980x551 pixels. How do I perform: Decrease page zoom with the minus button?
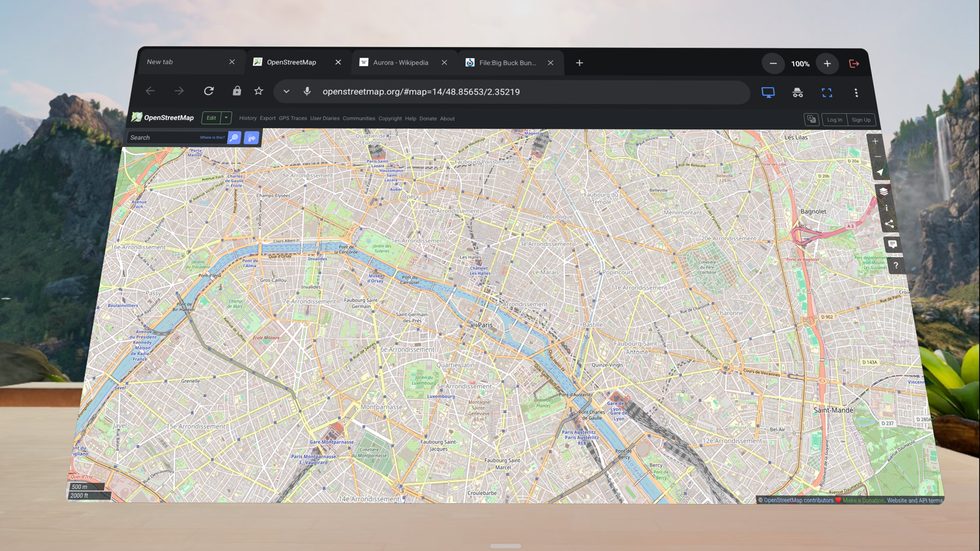pyautogui.click(x=773, y=64)
